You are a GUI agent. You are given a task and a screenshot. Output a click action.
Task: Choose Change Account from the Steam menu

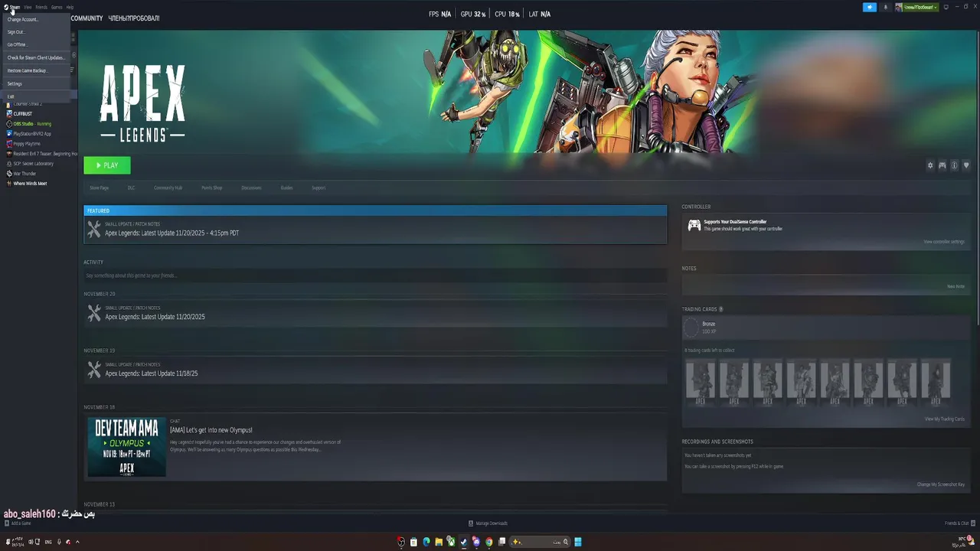pyautogui.click(x=35, y=19)
